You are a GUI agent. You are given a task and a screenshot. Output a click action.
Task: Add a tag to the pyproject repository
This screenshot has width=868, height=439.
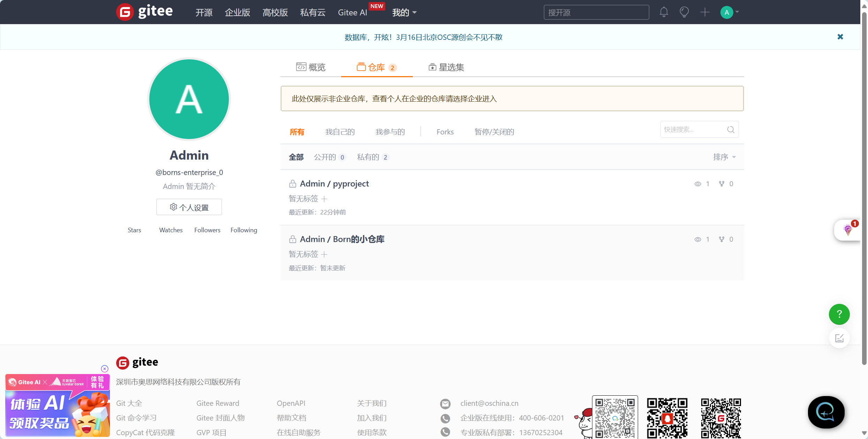(x=324, y=199)
